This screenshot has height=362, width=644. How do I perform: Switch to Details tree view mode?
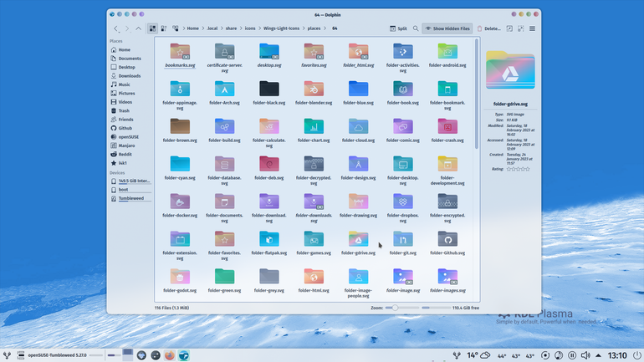tap(176, 28)
